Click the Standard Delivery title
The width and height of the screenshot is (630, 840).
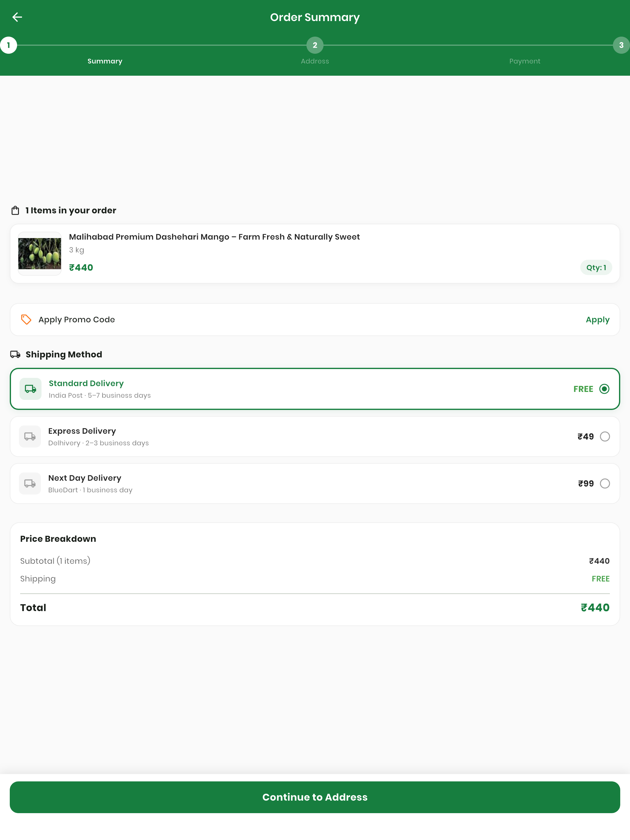coord(86,383)
